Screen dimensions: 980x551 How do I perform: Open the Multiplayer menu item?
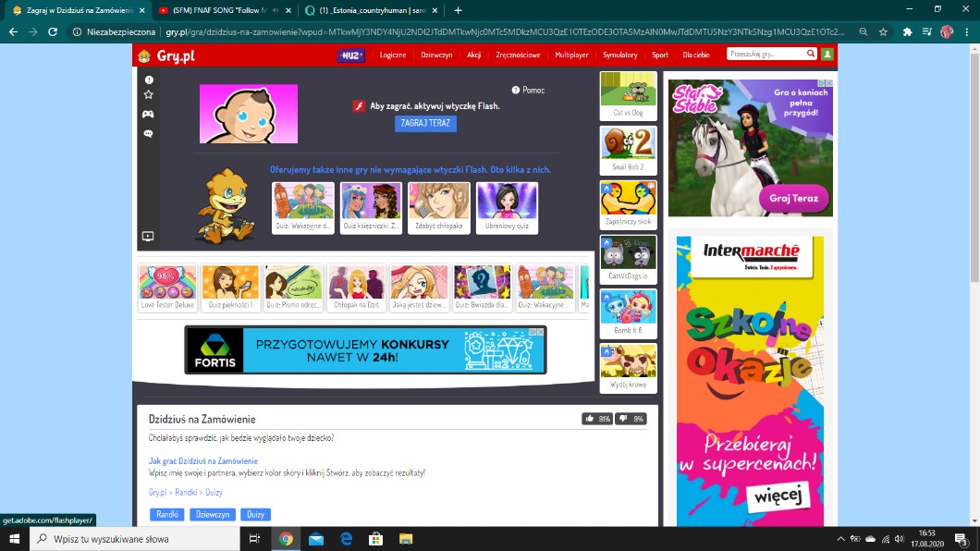coord(571,55)
